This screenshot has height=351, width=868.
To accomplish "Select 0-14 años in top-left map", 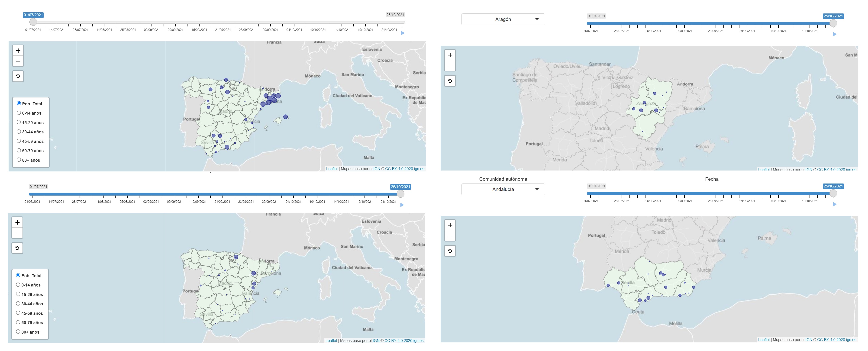I will click(19, 113).
